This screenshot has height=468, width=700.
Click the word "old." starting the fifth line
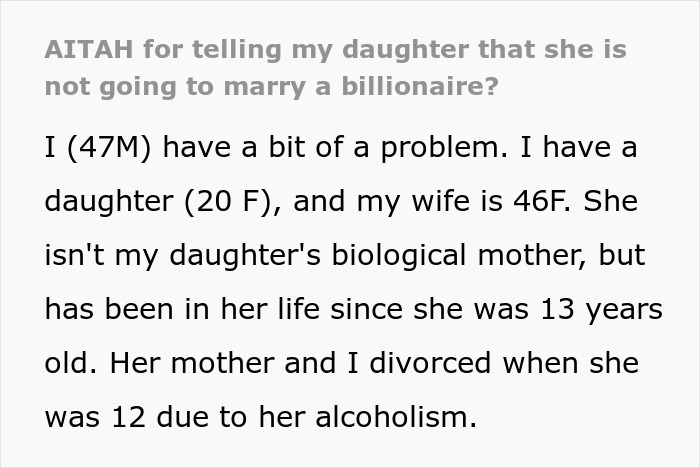67,363
